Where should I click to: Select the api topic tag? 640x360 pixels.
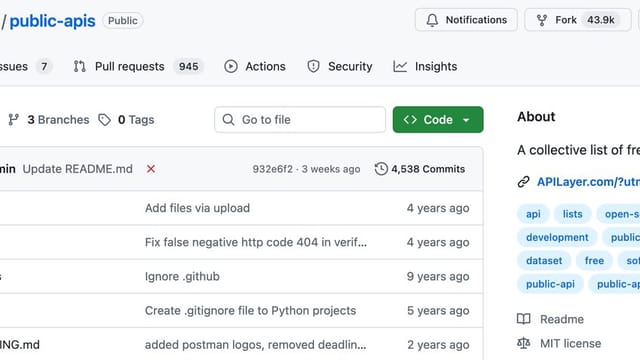533,214
